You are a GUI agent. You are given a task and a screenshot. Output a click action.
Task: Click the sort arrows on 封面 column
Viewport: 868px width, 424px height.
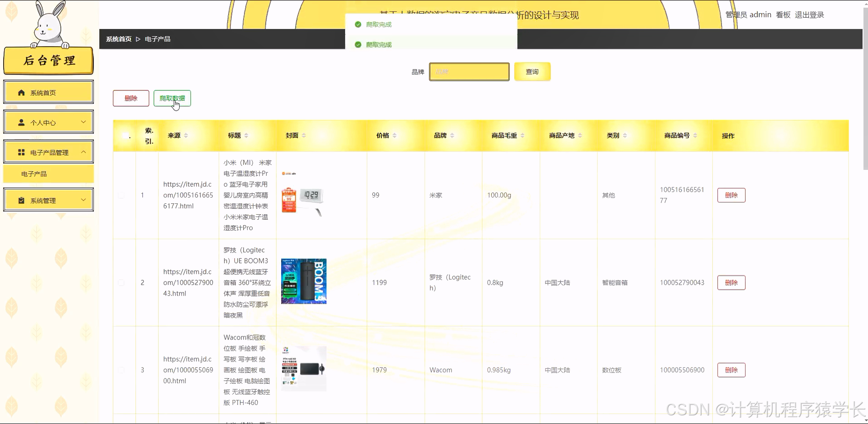tap(304, 135)
